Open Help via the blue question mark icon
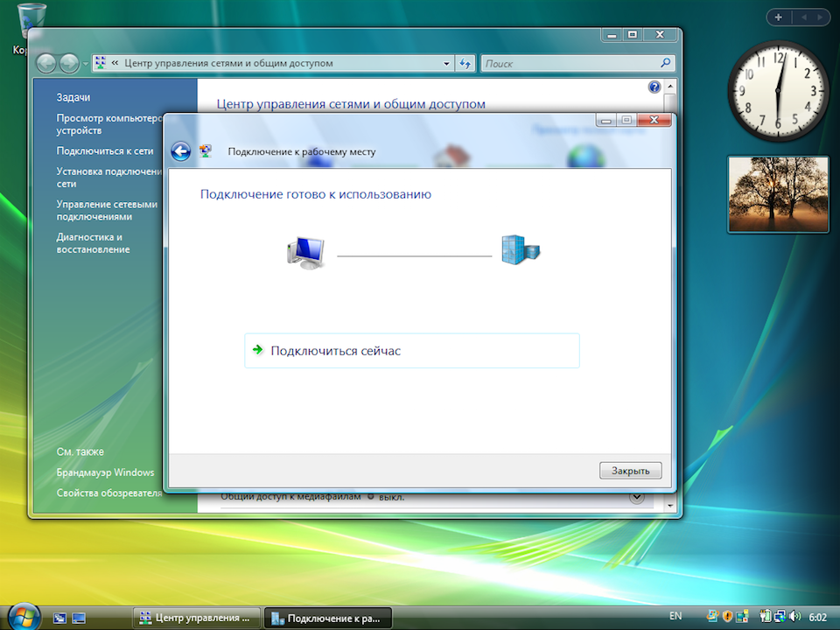 654,87
